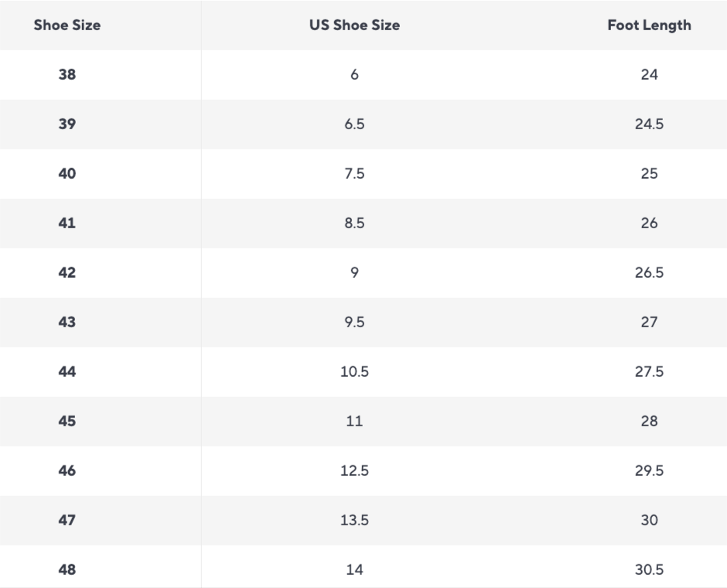Click the Shoe Size column header
The width and height of the screenshot is (727, 588).
tap(67, 26)
